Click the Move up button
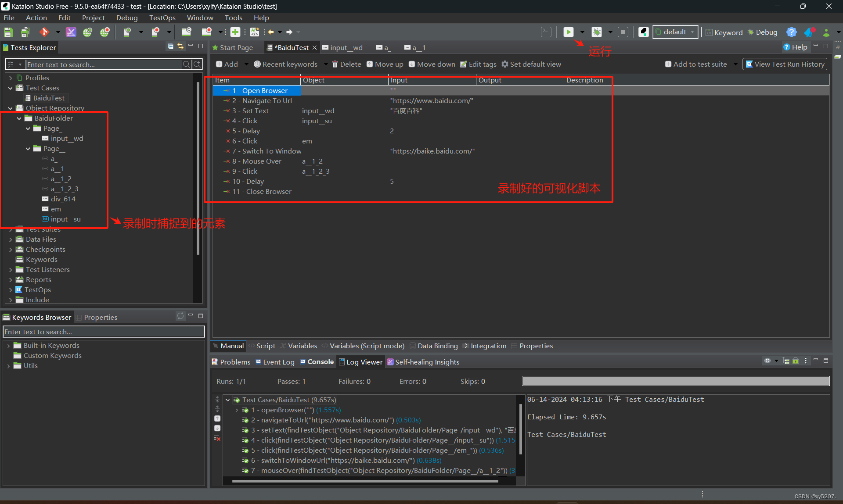Image resolution: width=843 pixels, height=504 pixels. 385,64
